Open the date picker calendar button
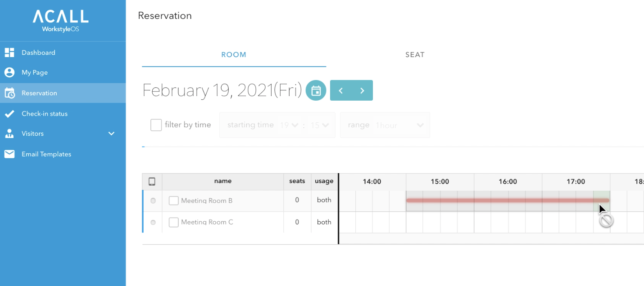 point(316,90)
